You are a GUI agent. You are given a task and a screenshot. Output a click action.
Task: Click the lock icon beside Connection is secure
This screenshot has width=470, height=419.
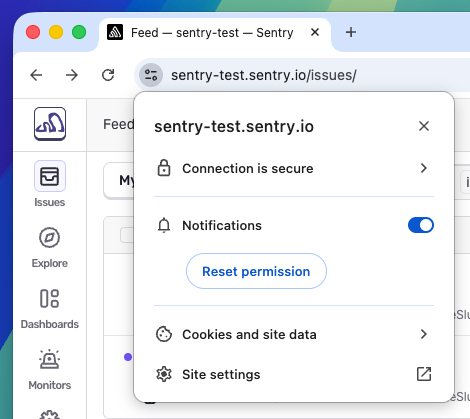coord(164,168)
